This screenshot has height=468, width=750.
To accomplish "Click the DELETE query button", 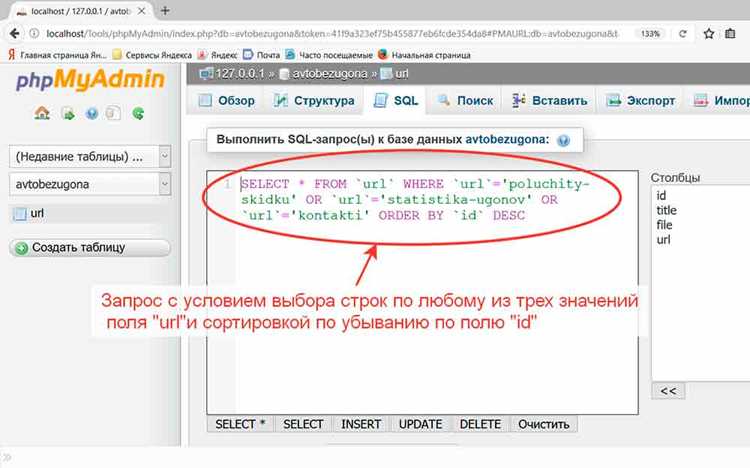I will [480, 424].
